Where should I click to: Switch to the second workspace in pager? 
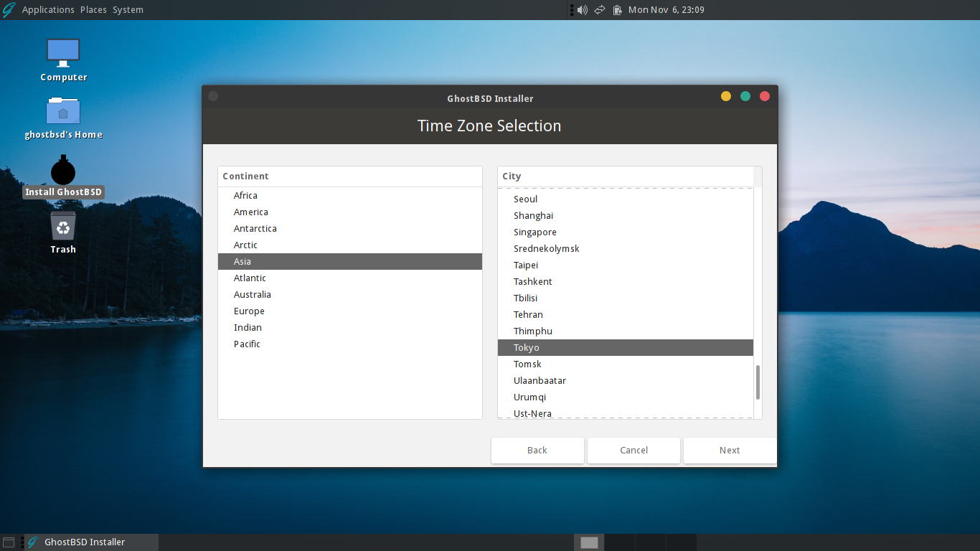point(620,542)
